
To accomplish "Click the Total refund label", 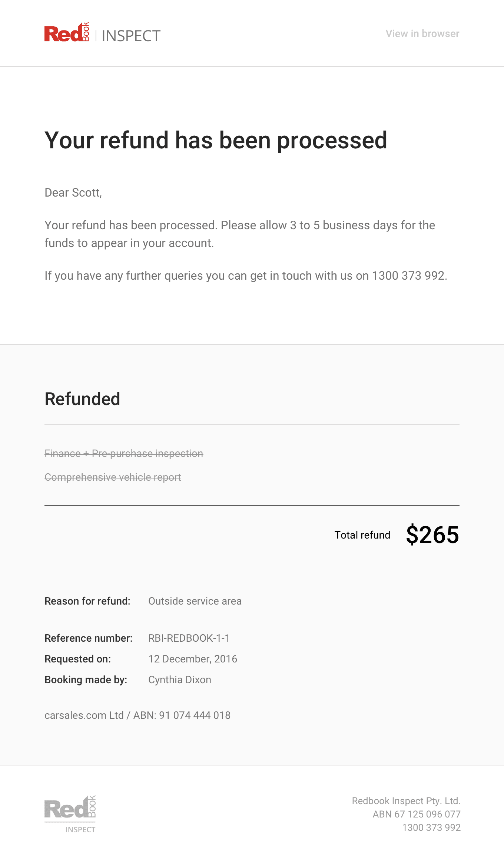I will (x=362, y=535).
